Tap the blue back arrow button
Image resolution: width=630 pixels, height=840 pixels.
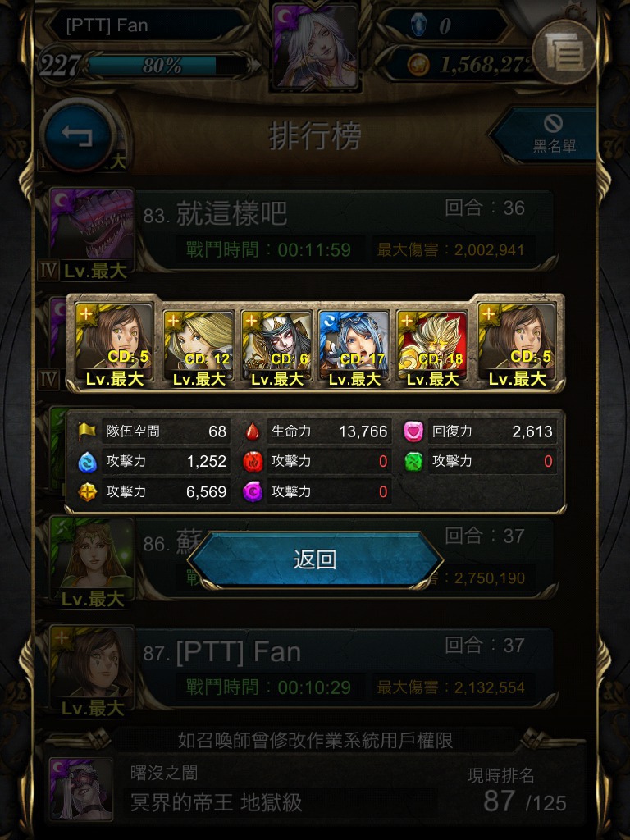[78, 135]
